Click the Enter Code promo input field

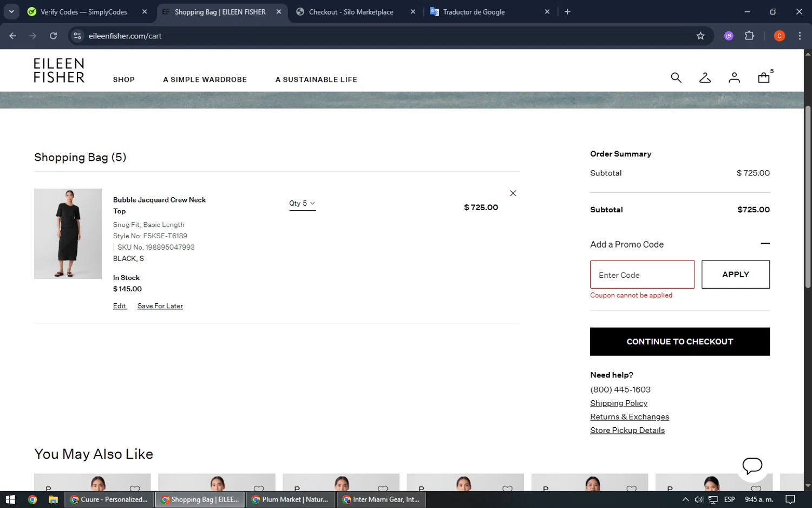(x=642, y=275)
